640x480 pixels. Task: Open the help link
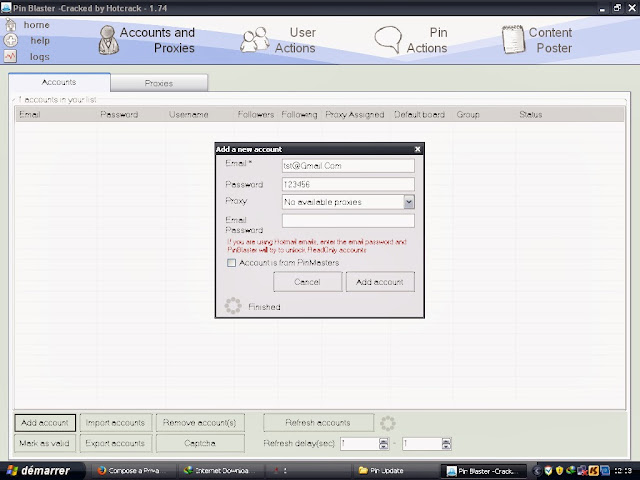click(40, 40)
